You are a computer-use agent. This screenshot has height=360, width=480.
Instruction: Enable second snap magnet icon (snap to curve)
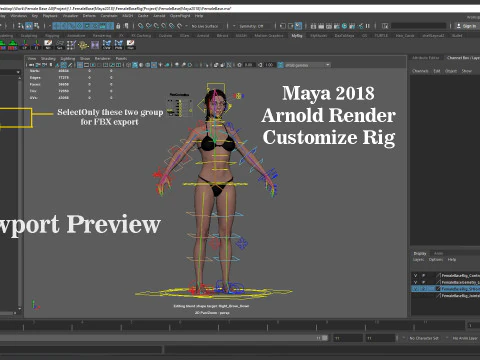(x=149, y=26)
